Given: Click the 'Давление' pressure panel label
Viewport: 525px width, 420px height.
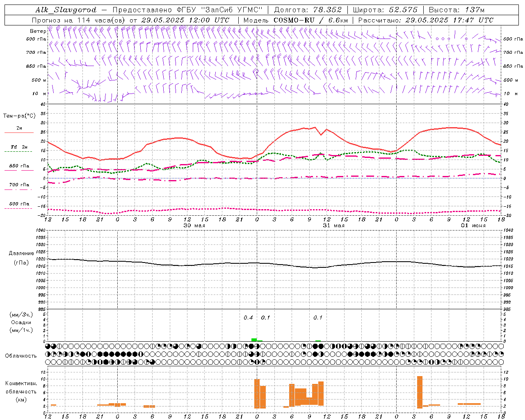Looking at the screenshot, I should (21, 253).
